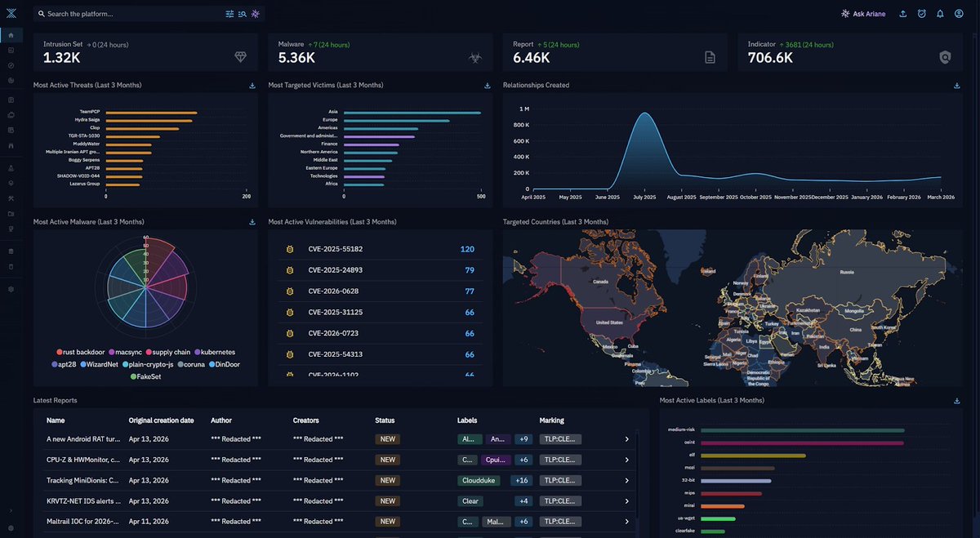Image resolution: width=980 pixels, height=538 pixels.
Task: Open Arsenal layers icon in sidebar
Action: coord(11,184)
